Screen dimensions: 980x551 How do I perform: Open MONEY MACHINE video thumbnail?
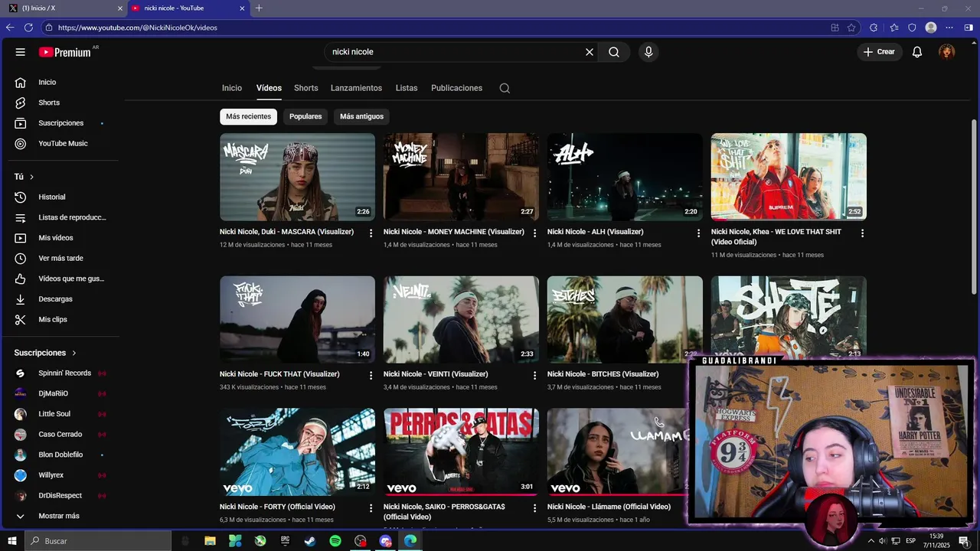click(x=461, y=177)
